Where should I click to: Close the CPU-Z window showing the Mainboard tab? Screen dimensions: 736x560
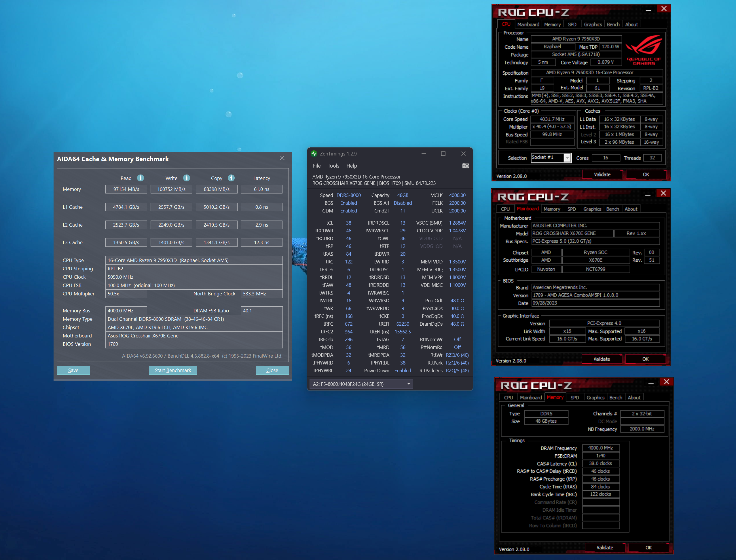(x=663, y=193)
